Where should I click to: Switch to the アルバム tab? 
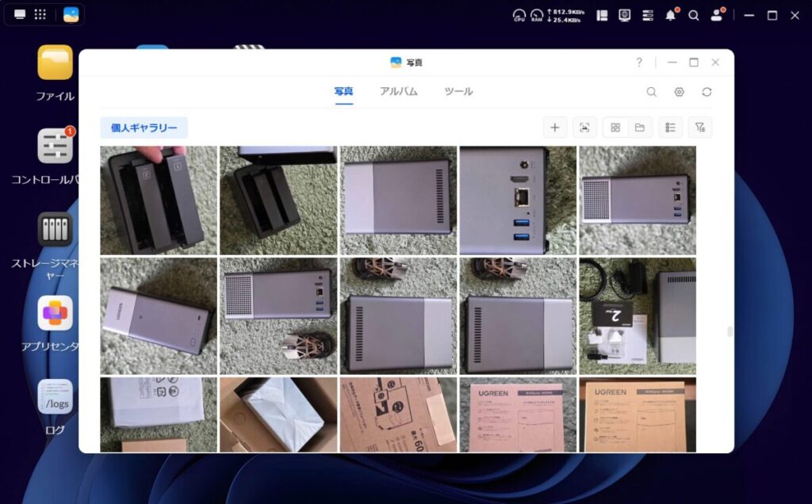pyautogui.click(x=398, y=91)
